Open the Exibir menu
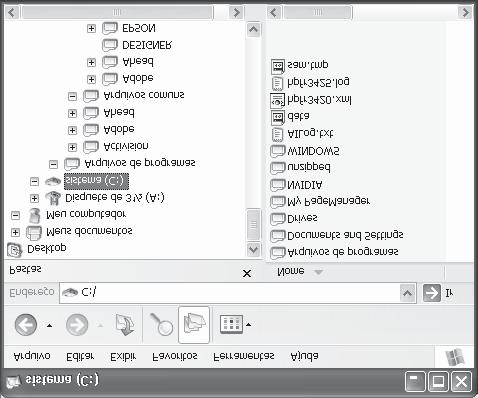The width and height of the screenshot is (478, 398). point(123,357)
